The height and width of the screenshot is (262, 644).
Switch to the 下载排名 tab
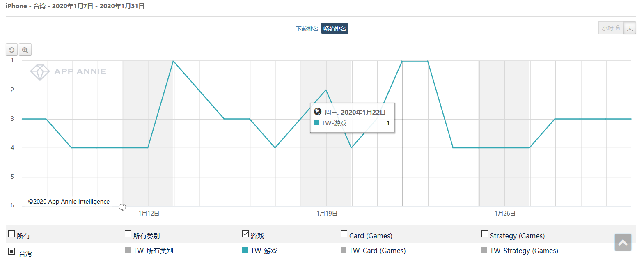pos(307,29)
